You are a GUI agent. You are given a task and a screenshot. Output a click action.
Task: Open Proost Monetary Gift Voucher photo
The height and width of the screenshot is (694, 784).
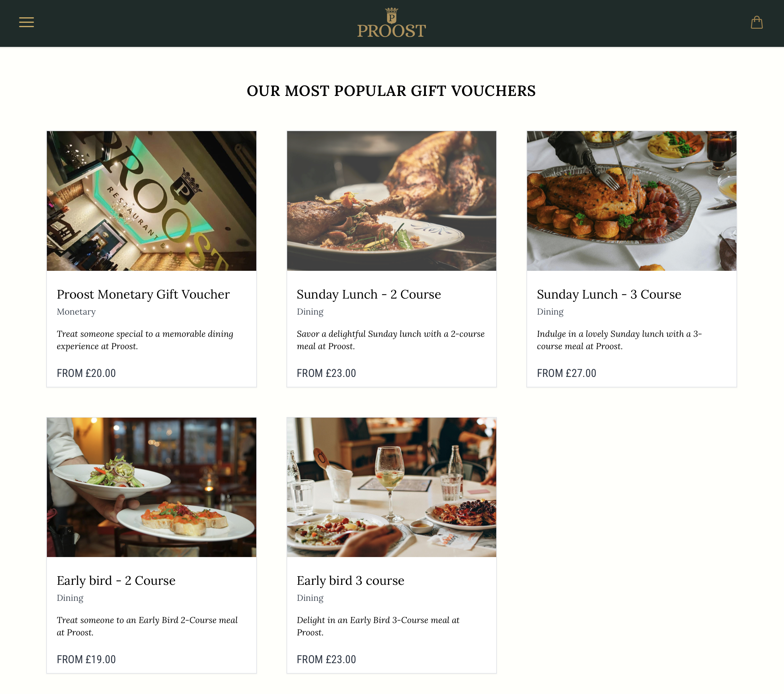(151, 200)
